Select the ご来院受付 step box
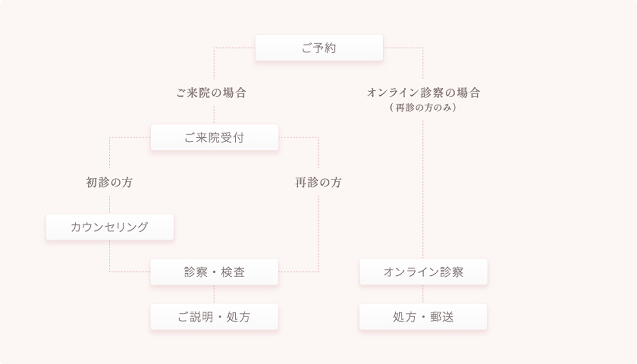 point(214,137)
